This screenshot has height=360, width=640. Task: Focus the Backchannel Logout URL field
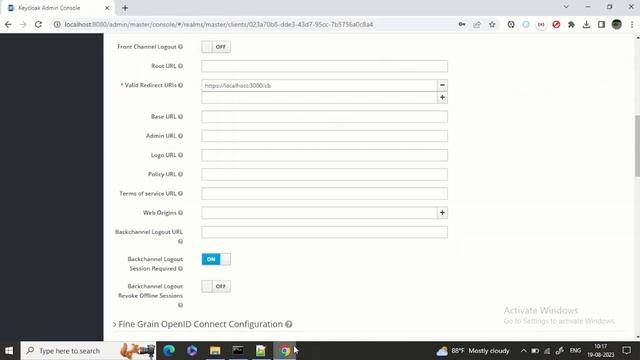[x=324, y=232]
